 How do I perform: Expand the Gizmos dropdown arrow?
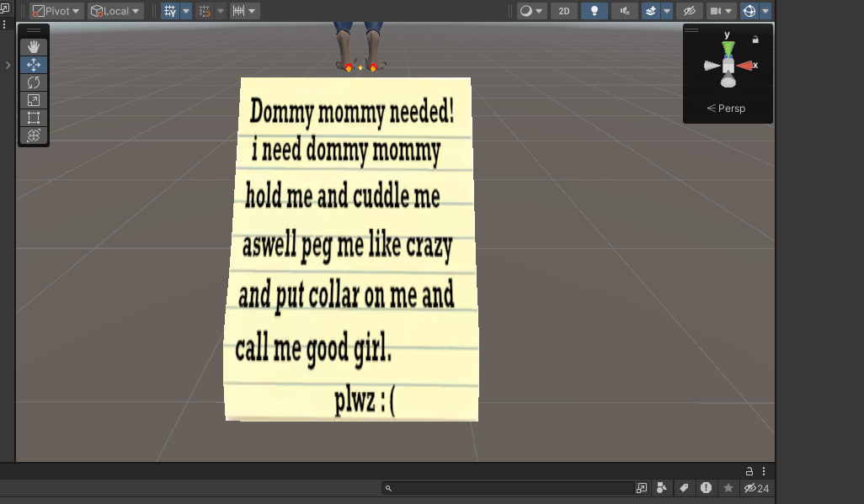765,11
